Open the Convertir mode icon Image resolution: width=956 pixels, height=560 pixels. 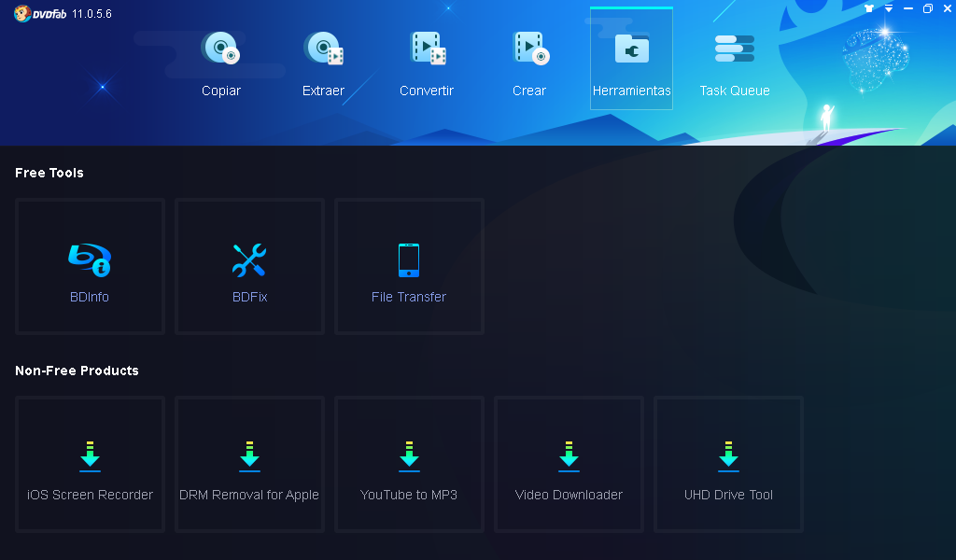427,48
